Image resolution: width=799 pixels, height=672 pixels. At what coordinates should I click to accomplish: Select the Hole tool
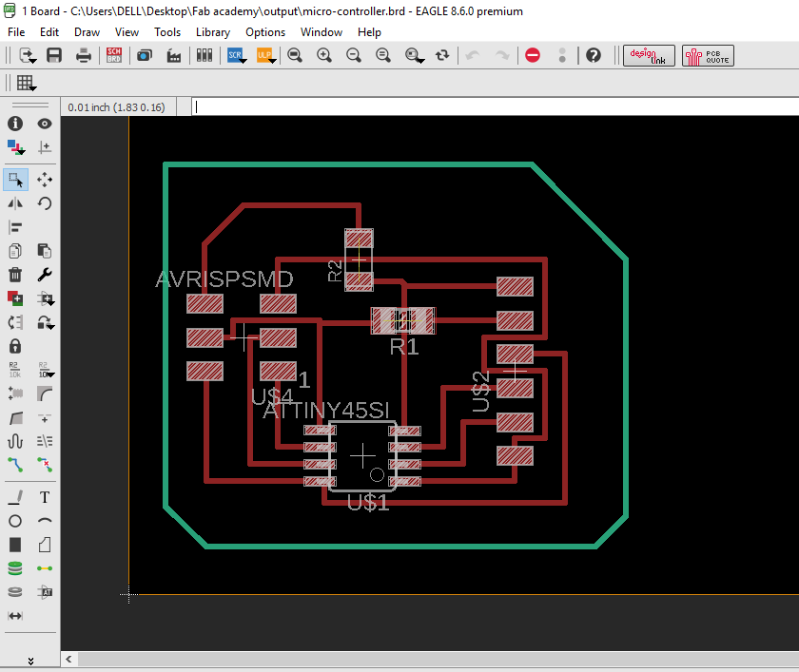click(x=15, y=591)
